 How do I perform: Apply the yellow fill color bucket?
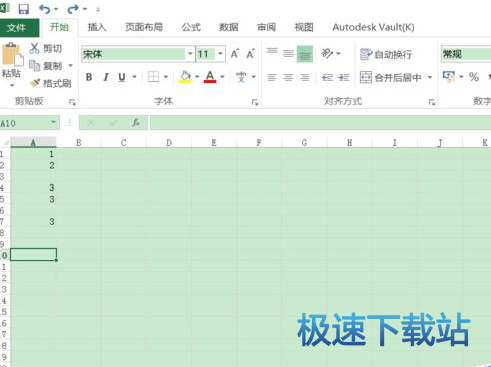click(x=185, y=77)
